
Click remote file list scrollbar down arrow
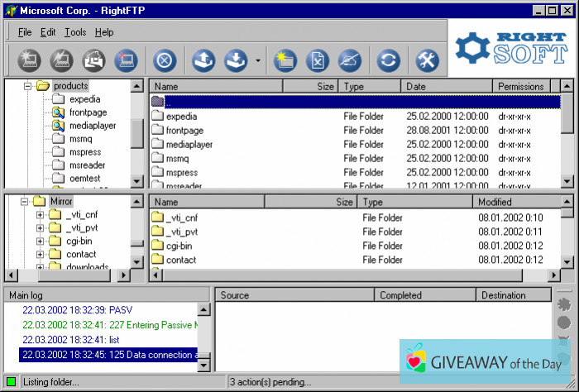(x=567, y=182)
